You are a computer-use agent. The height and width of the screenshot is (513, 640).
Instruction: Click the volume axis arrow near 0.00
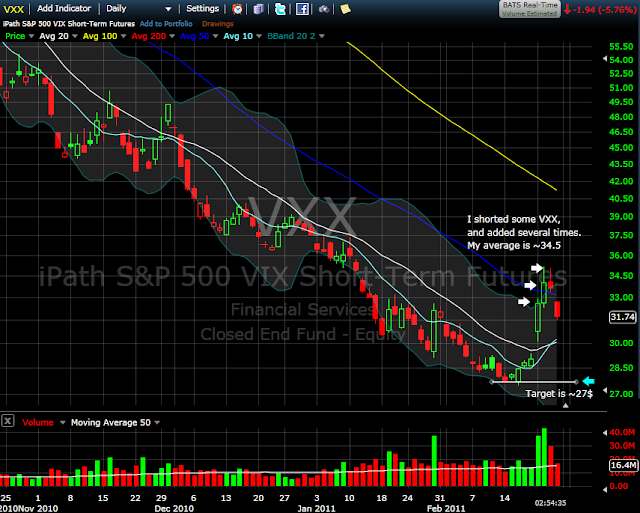coord(604,489)
